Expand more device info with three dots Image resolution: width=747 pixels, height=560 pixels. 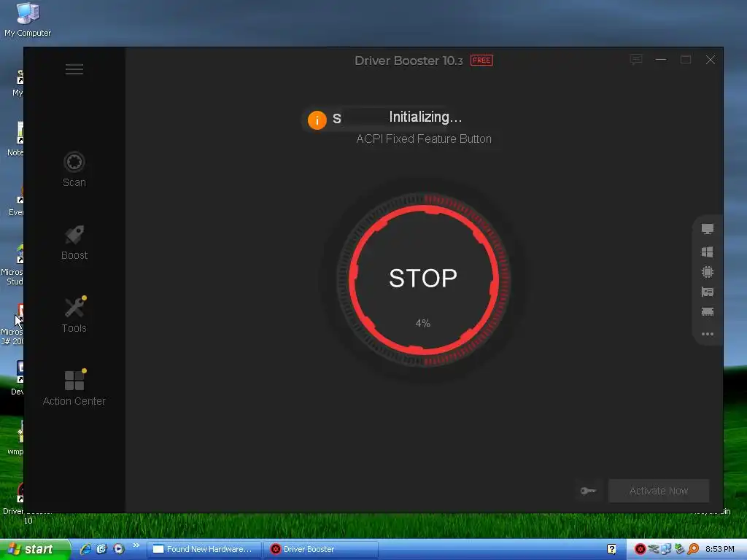point(708,334)
